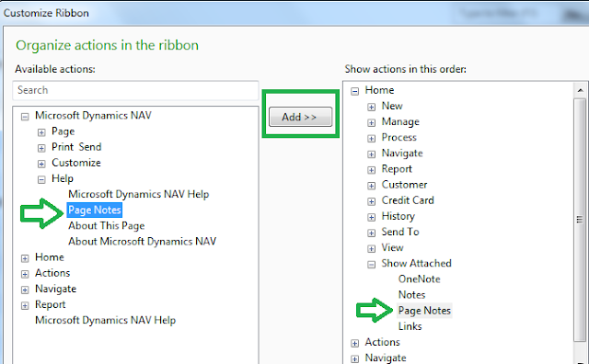Viewport: 589px width, 364px height.
Task: Expand the Credit Card group
Action: [371, 202]
